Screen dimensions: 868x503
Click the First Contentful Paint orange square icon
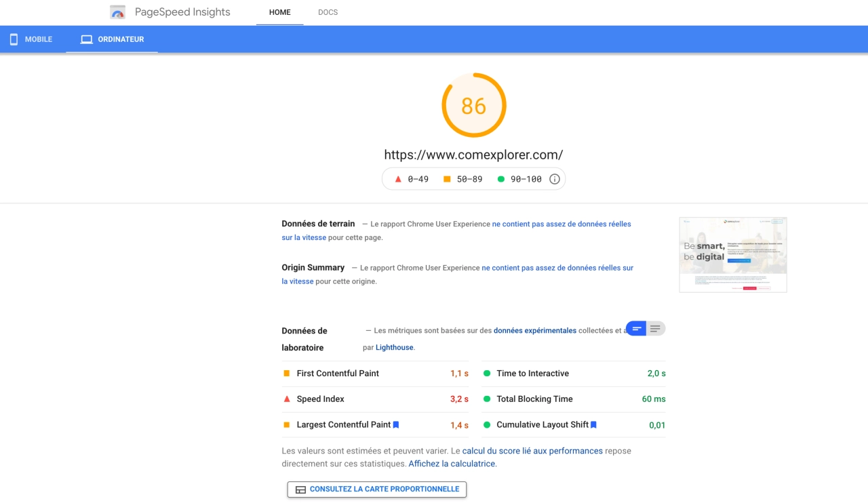(x=287, y=374)
